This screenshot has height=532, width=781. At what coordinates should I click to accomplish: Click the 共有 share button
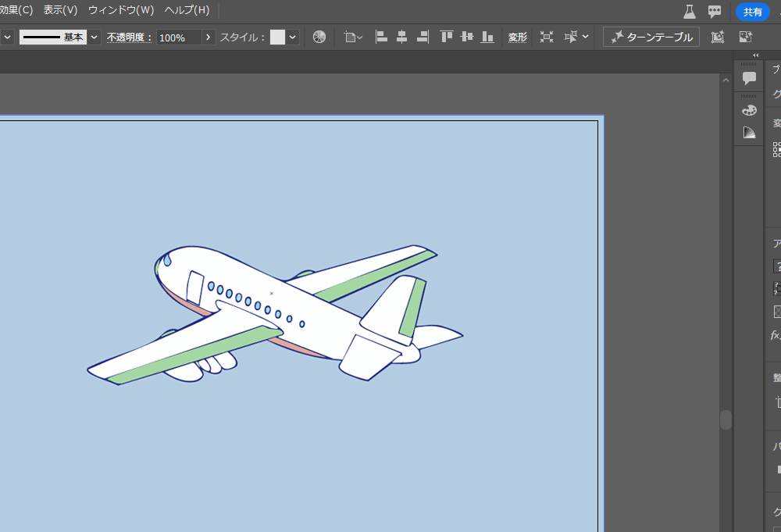click(x=753, y=12)
